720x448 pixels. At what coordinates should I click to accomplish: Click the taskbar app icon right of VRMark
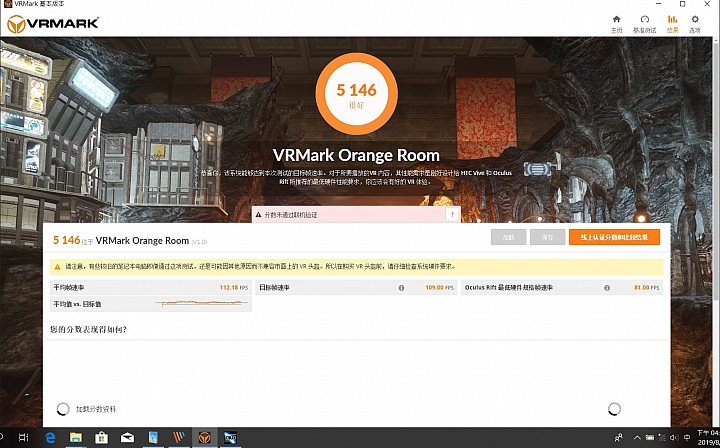pyautogui.click(x=230, y=437)
